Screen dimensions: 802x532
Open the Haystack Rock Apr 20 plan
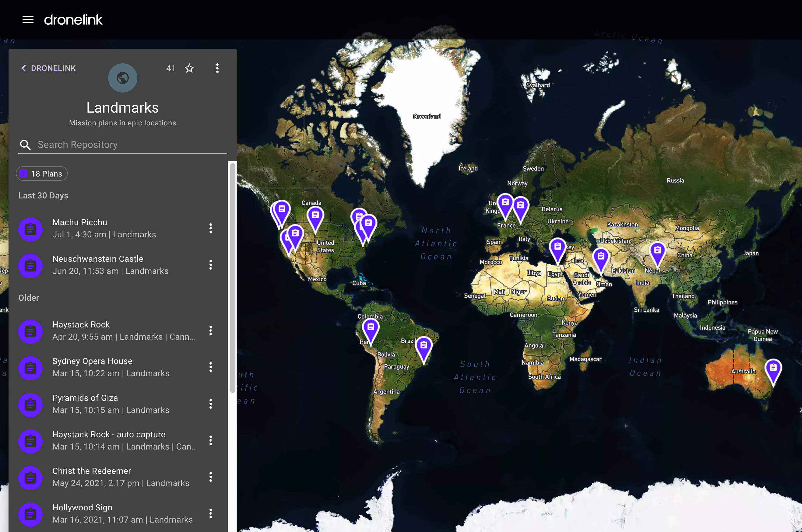click(118, 331)
